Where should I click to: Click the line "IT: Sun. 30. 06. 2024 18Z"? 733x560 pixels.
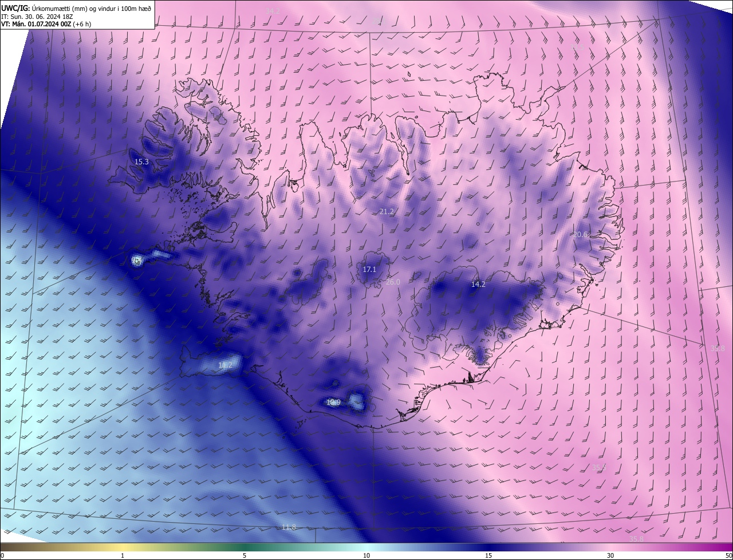coord(37,16)
